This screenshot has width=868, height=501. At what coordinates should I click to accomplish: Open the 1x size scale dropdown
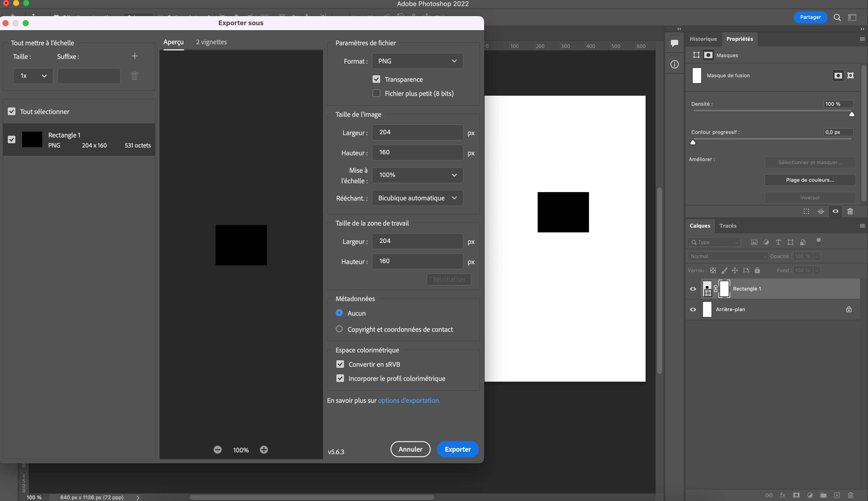pos(33,76)
